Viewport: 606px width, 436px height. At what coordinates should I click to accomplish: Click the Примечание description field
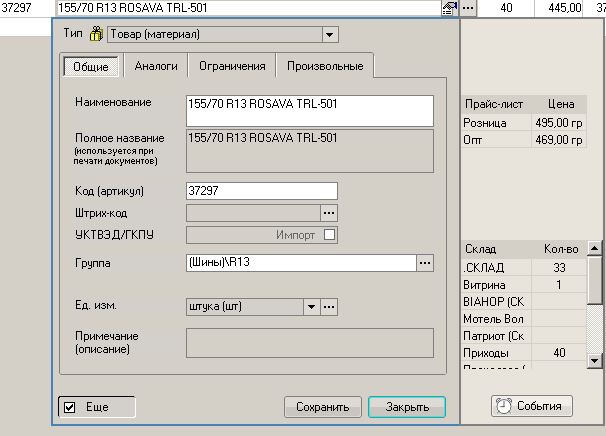tap(310, 343)
